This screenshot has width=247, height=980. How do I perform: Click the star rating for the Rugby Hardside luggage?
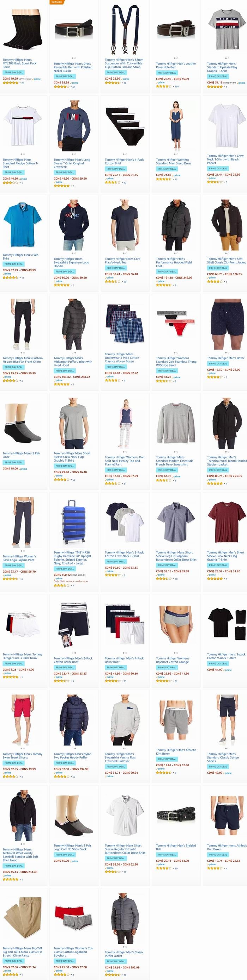point(61,585)
